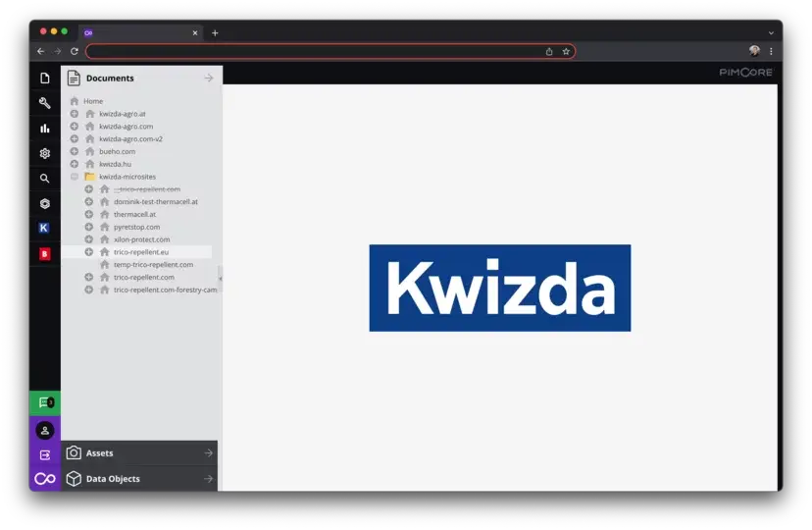Click the Data Objects cube icon

pos(74,479)
